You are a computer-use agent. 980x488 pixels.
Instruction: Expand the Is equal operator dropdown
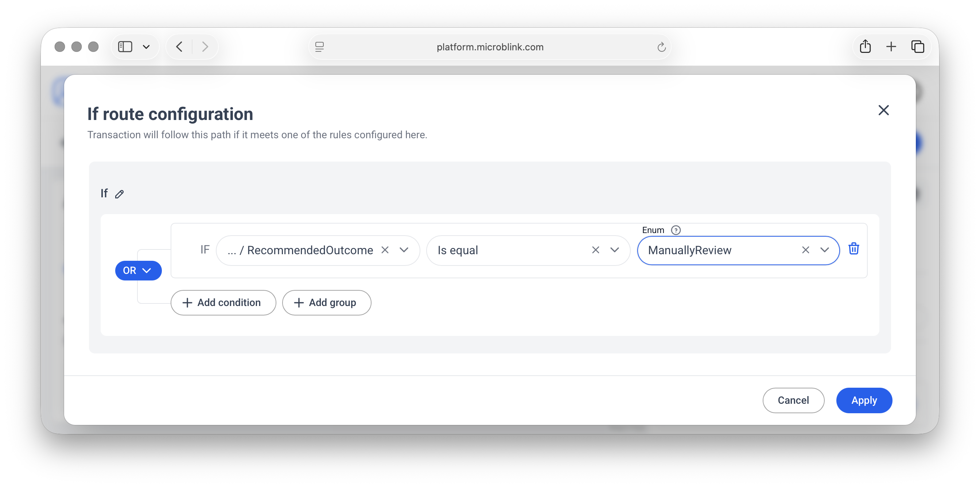coord(614,250)
